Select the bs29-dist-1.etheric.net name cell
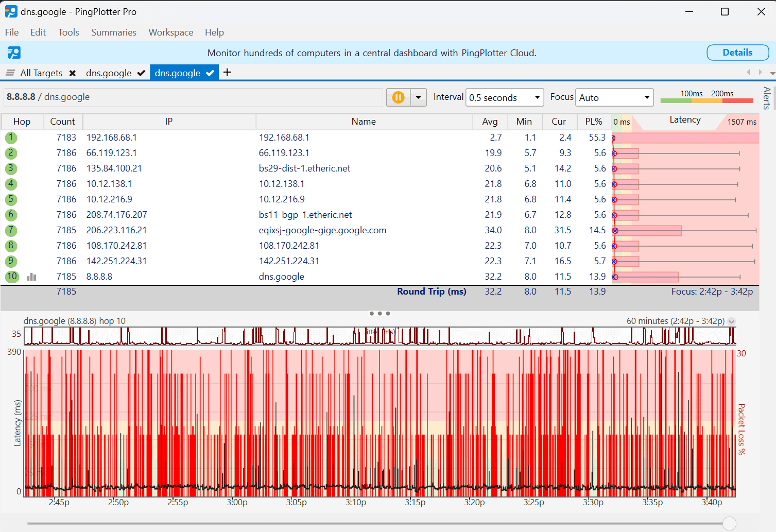776x532 pixels. (x=305, y=168)
